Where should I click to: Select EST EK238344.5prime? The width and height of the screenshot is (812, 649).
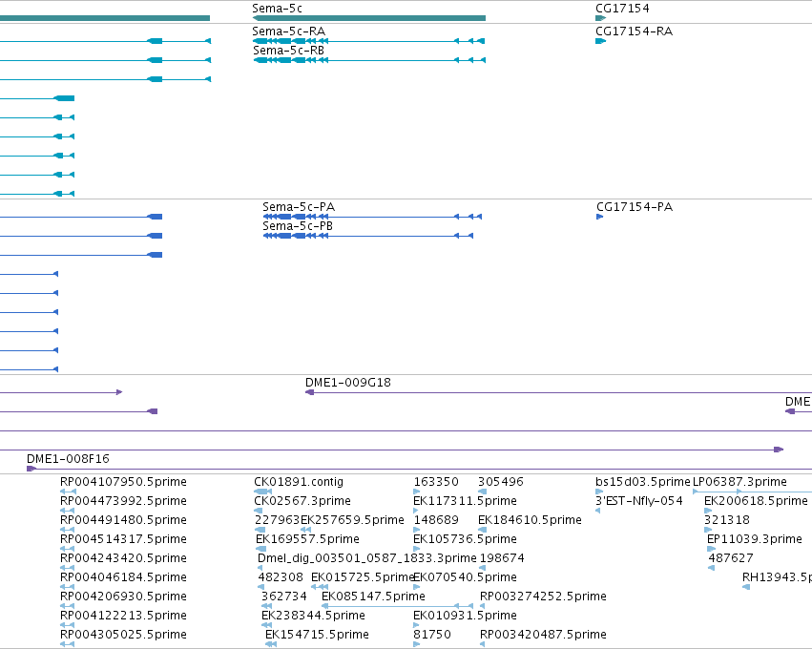click(x=313, y=616)
